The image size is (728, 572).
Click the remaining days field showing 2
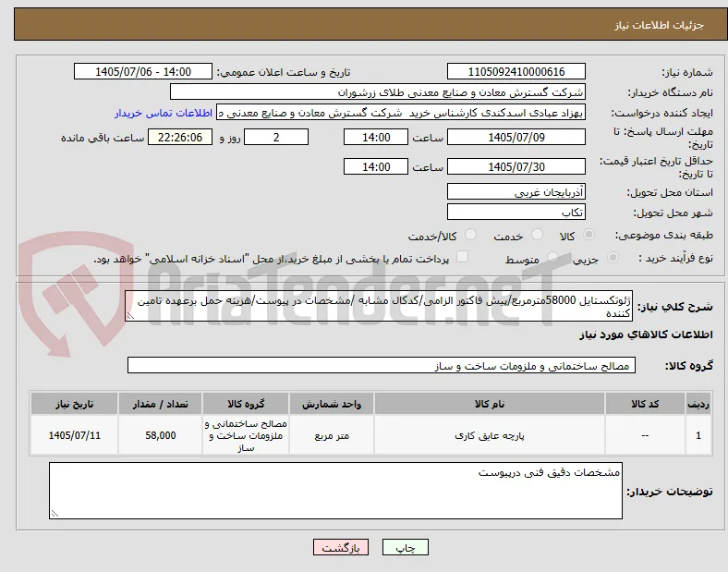(276, 137)
